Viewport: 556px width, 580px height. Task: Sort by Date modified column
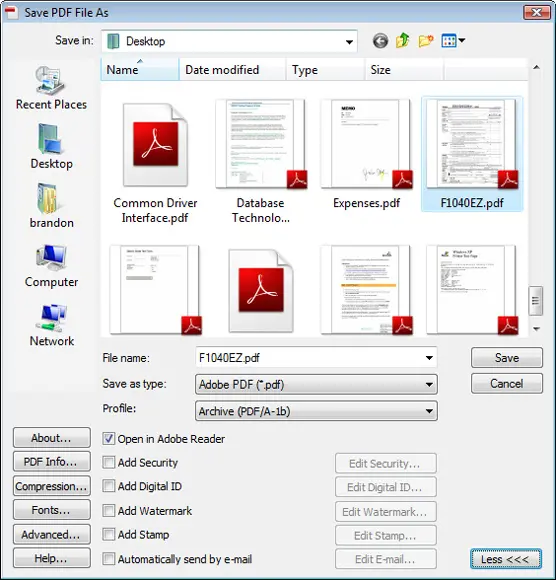232,70
